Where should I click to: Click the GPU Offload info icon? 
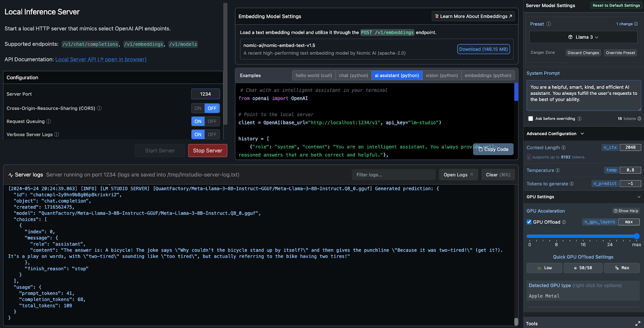pyautogui.click(x=564, y=222)
